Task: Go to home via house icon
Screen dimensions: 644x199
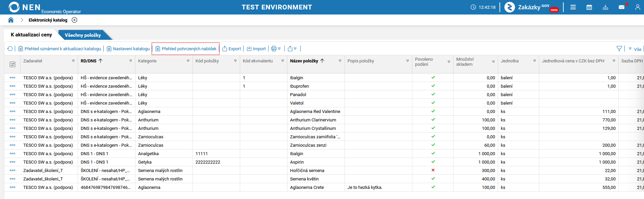Action: (11, 20)
